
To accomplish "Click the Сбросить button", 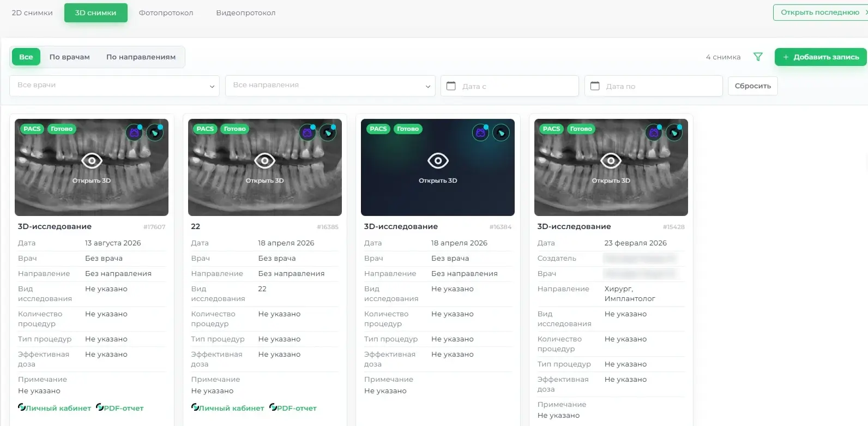I will [x=753, y=86].
